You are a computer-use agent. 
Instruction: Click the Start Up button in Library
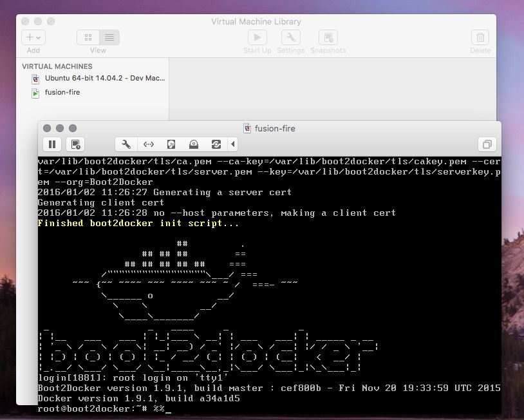pos(257,37)
